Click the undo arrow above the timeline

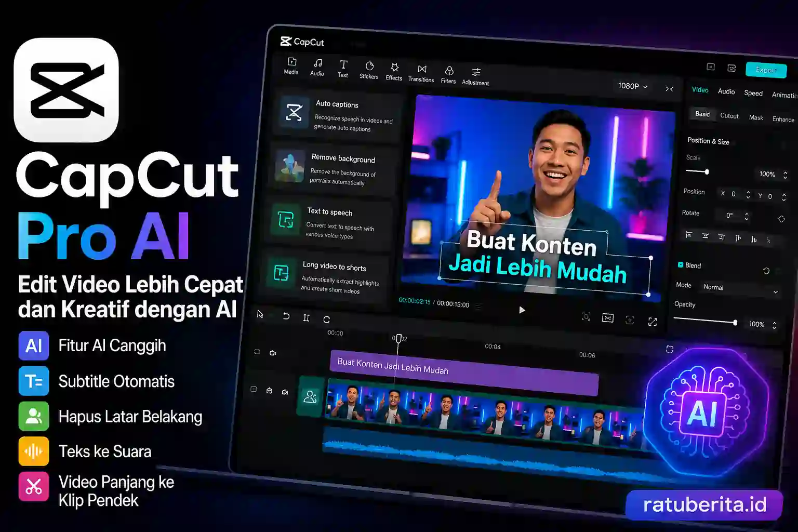pos(286,316)
